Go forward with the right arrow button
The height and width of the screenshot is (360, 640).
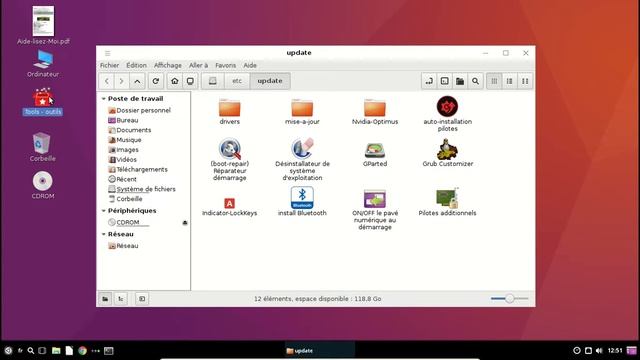pos(122,81)
